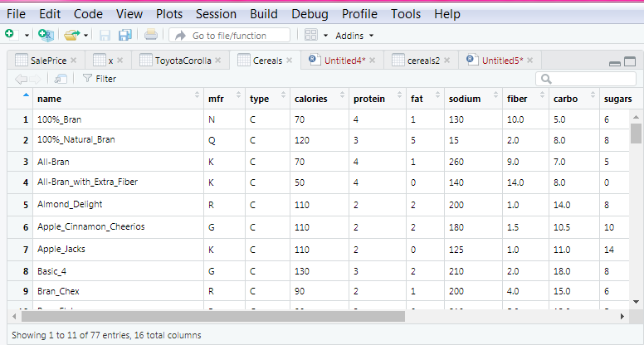This screenshot has width=644, height=345.
Task: Close the cereals2 tab
Action: tap(446, 61)
